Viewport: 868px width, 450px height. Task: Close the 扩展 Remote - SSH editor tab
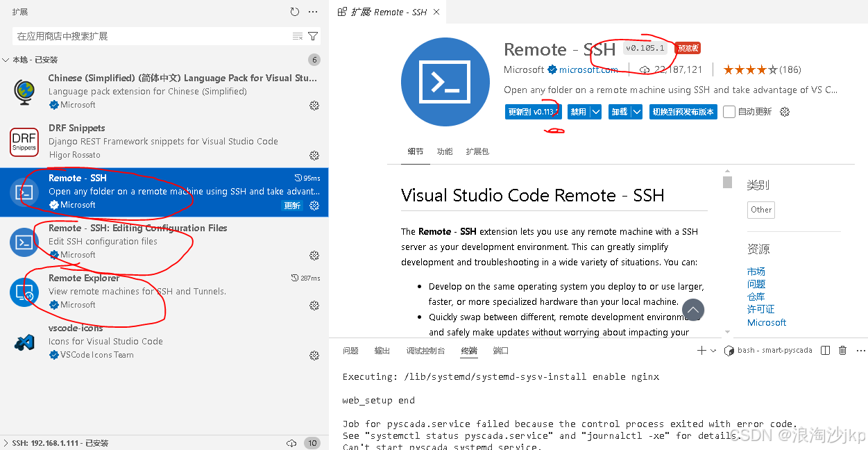pyautogui.click(x=436, y=12)
